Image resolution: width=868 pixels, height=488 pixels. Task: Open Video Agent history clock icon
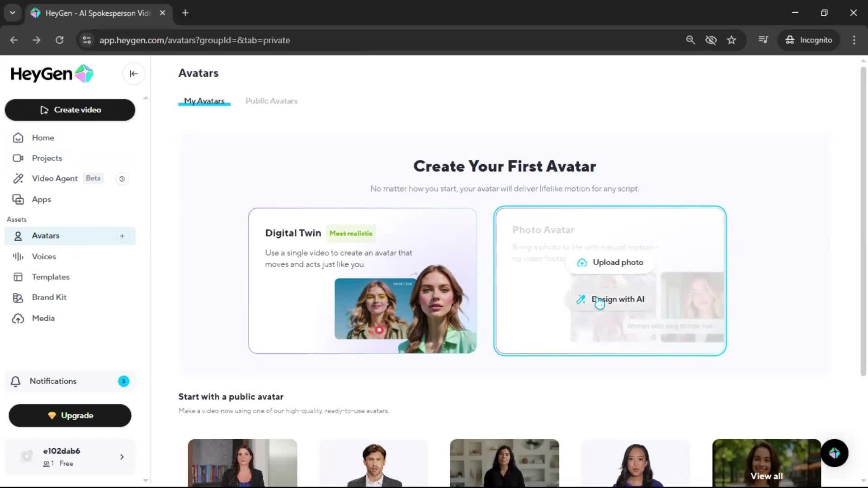[122, 179]
